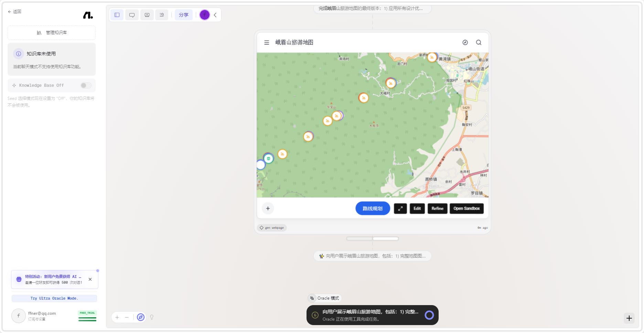Click the lightbulb hint icon
This screenshot has width=644, height=333.
152,317
